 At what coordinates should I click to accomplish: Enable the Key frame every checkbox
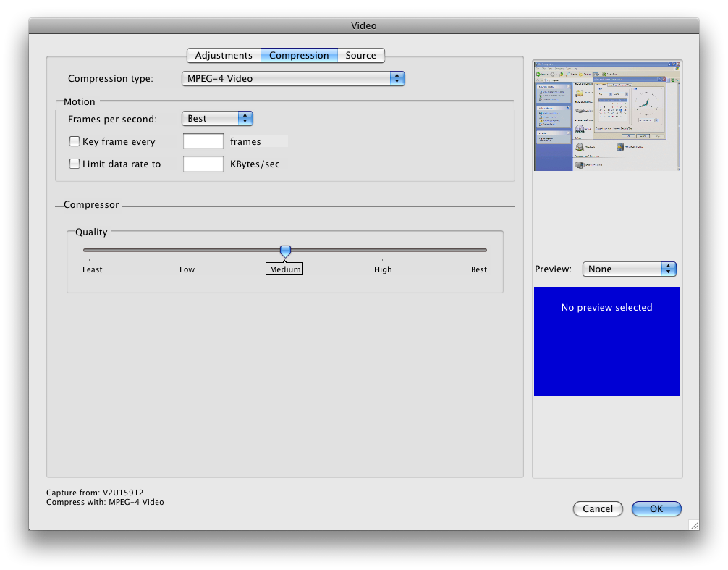(x=75, y=142)
